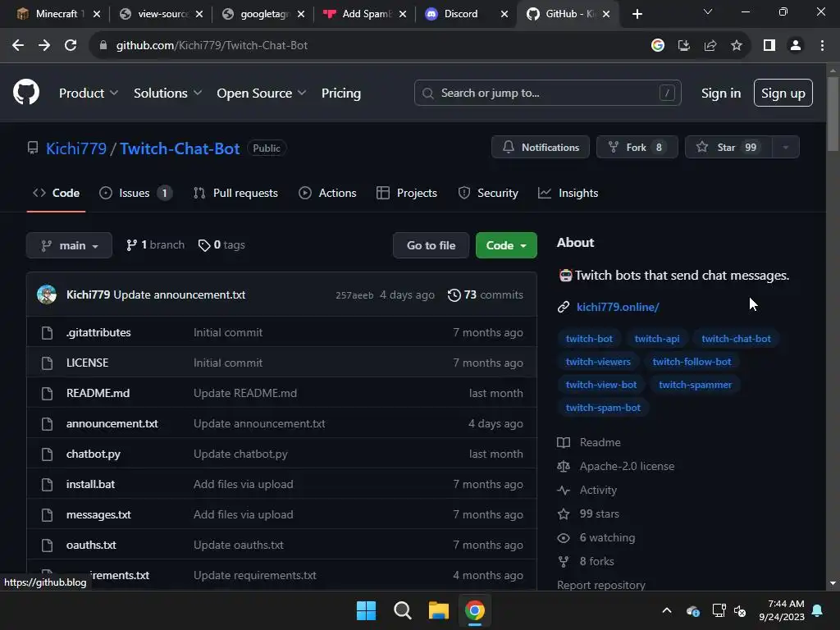Show hidden system tray icons
Image resolution: width=840 pixels, height=630 pixels.
coord(666,610)
